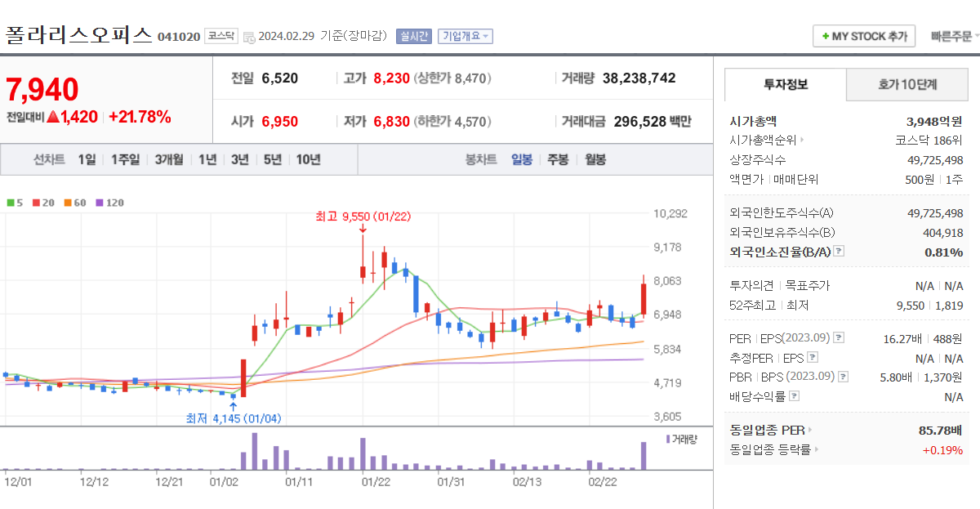Screen dimensions: 980x509
Task: Click the 동일업종 PER value 85.78배
Action: pyautogui.click(x=941, y=430)
